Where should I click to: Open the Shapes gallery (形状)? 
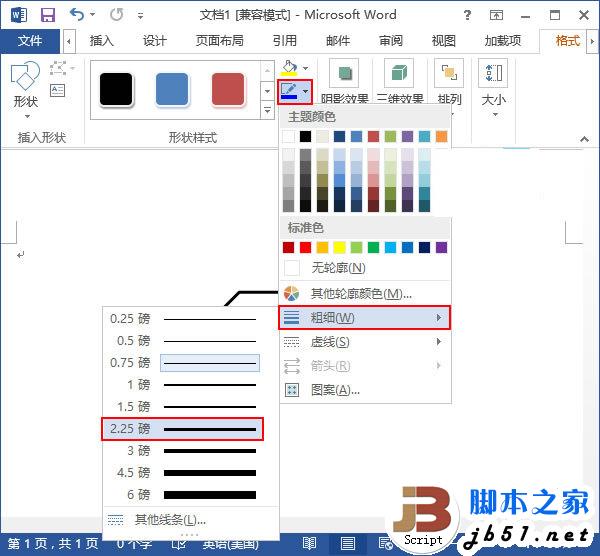[26, 90]
